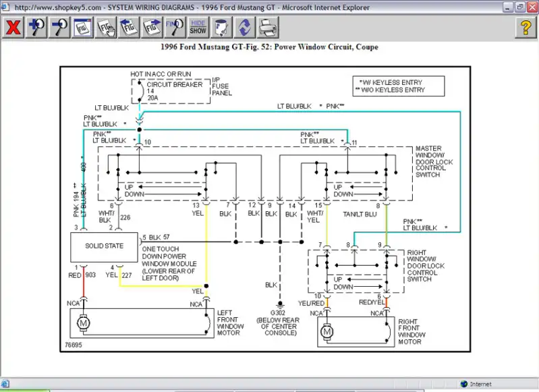Zoom in with the plus magnifier icon
This screenshot has height=392, width=539.
(36, 27)
